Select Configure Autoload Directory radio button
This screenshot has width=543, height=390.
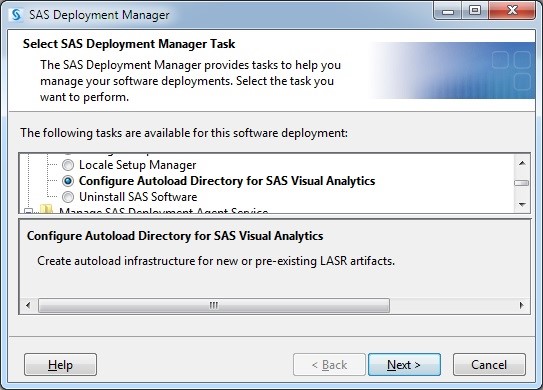[x=68, y=181]
